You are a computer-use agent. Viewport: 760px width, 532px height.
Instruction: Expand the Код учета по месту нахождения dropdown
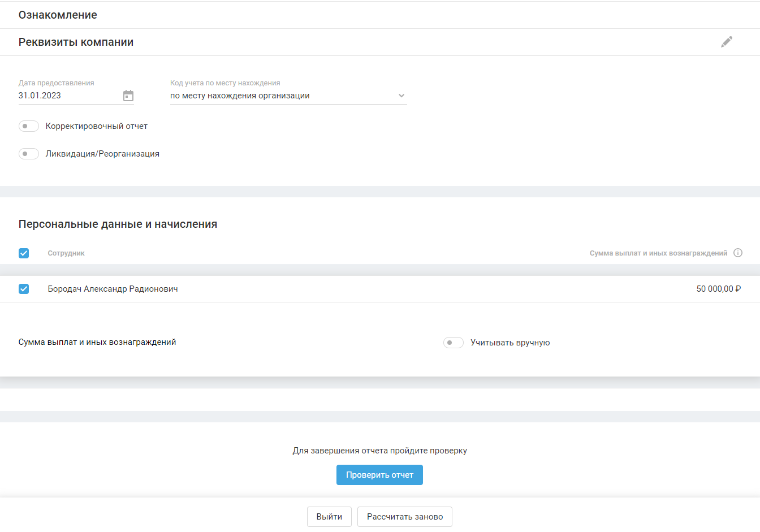tap(283, 96)
